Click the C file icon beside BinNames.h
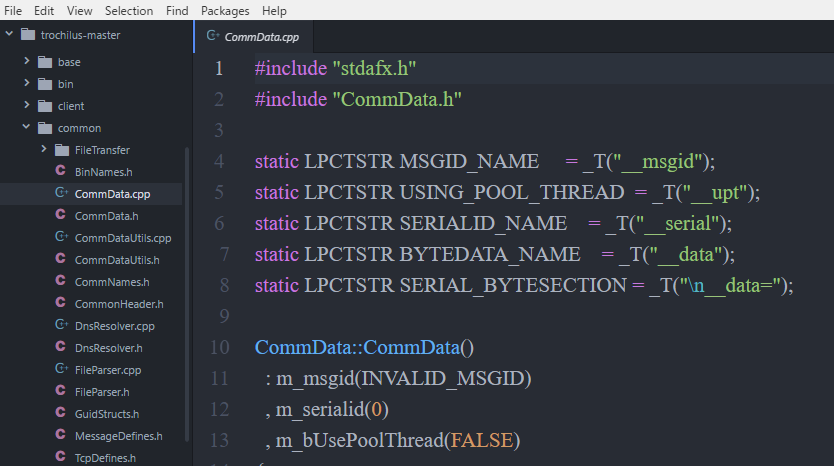The width and height of the screenshot is (834, 466). pos(61,171)
